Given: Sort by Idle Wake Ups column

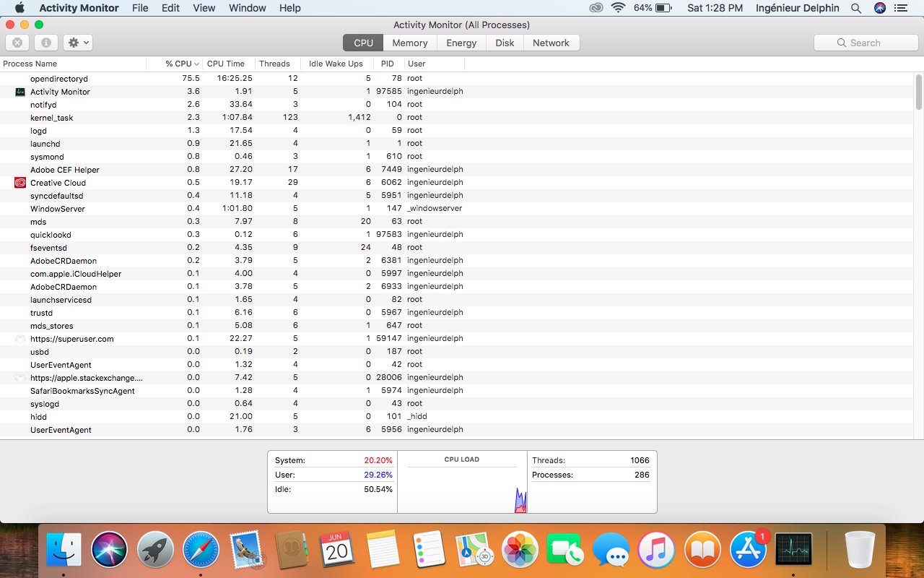Looking at the screenshot, I should click(x=336, y=64).
